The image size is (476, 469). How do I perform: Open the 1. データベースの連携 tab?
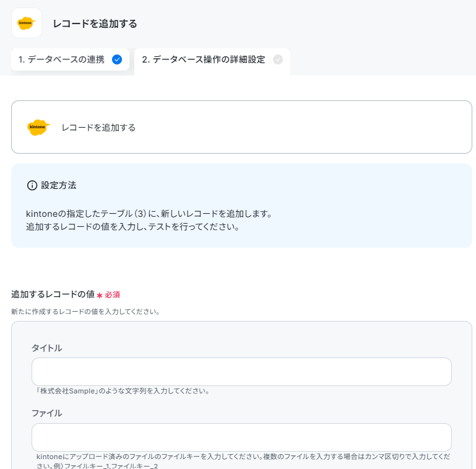70,59
